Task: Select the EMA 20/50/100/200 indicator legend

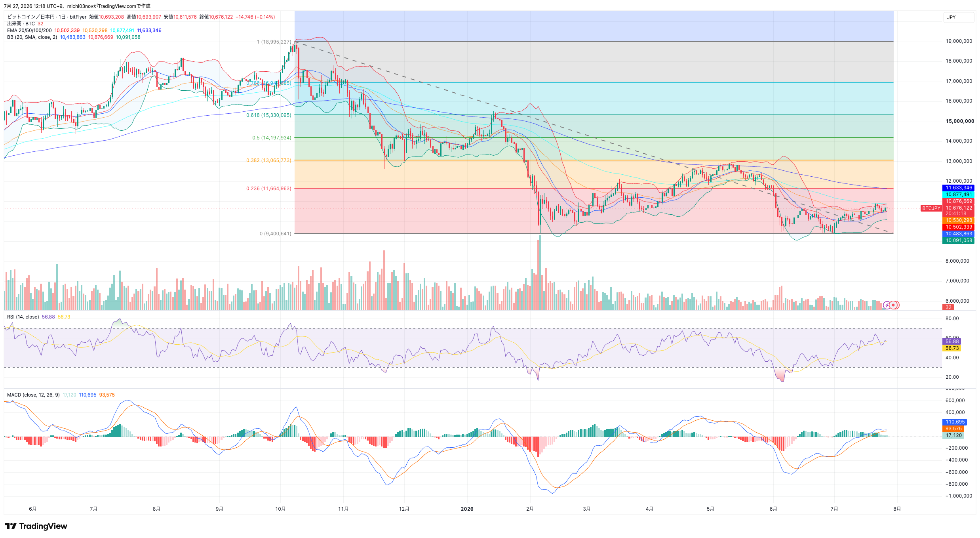Action: [29, 31]
